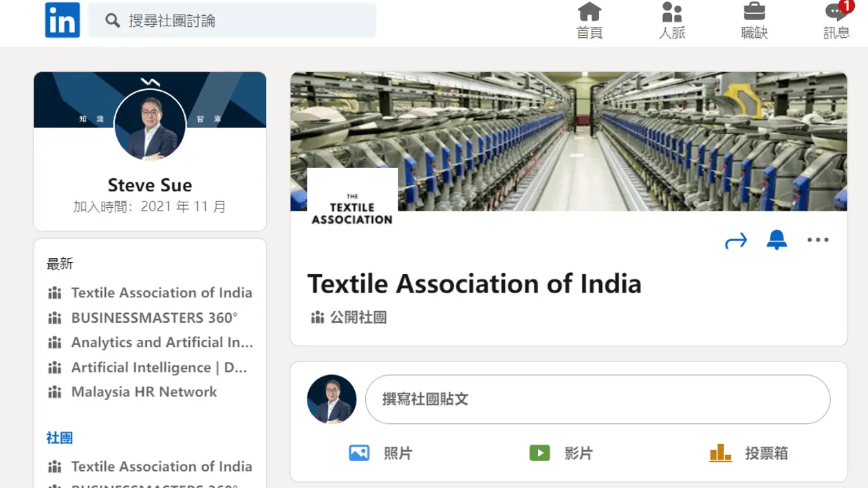Image resolution: width=868 pixels, height=488 pixels.
Task: Click the red message notification badge
Action: click(x=846, y=6)
